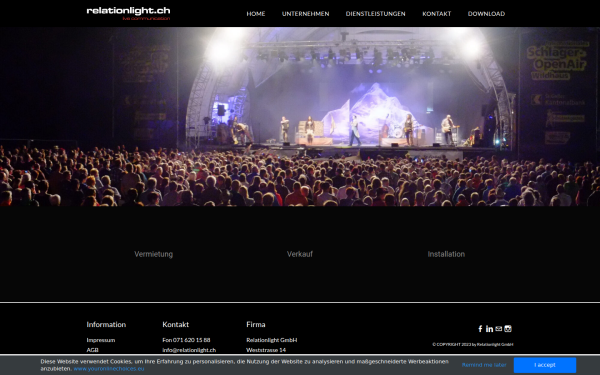Click the concert stage hero image
Screen dimensions: 600x375
point(300,117)
